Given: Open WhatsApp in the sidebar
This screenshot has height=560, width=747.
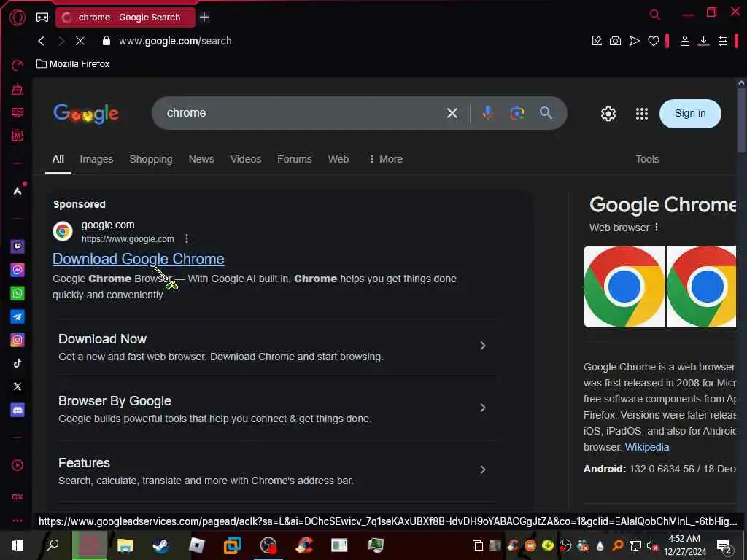Looking at the screenshot, I should click(x=18, y=293).
